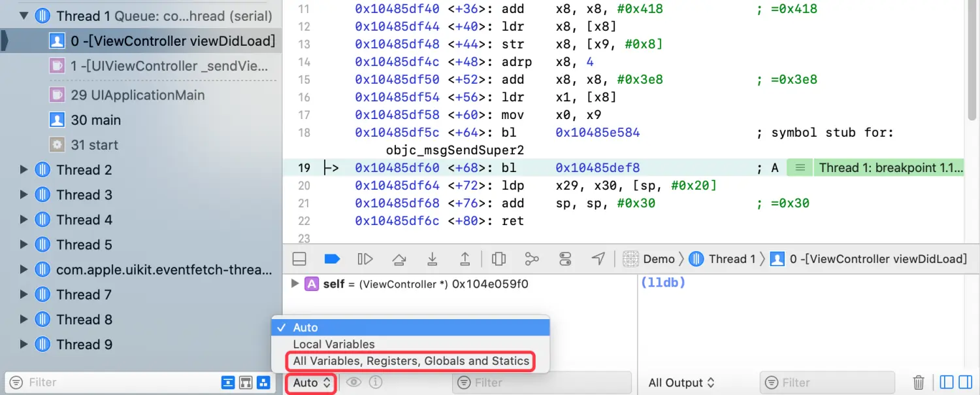Open the Debug View Hierarchy tool
The width and height of the screenshot is (980, 395).
point(498,259)
